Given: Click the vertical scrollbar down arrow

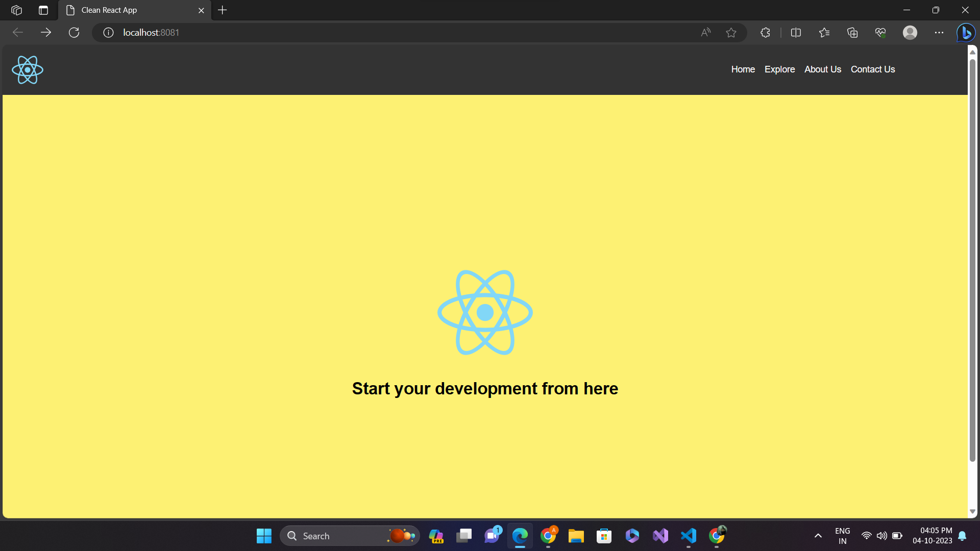Looking at the screenshot, I should point(973,511).
